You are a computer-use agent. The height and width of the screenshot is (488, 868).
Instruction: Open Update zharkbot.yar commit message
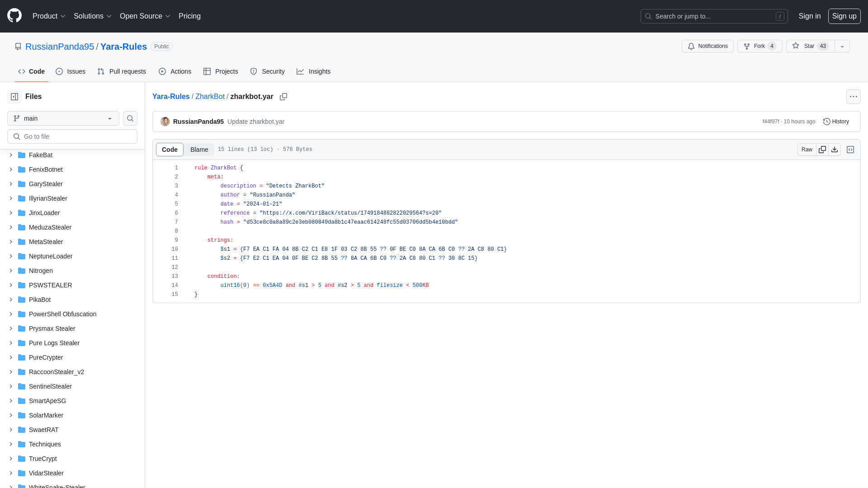256,122
